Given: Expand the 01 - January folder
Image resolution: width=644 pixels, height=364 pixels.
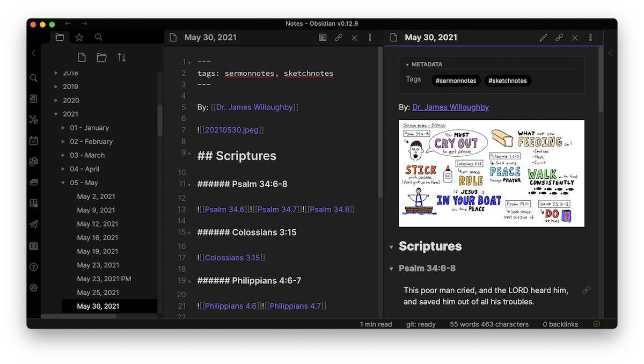Looking at the screenshot, I should (63, 128).
